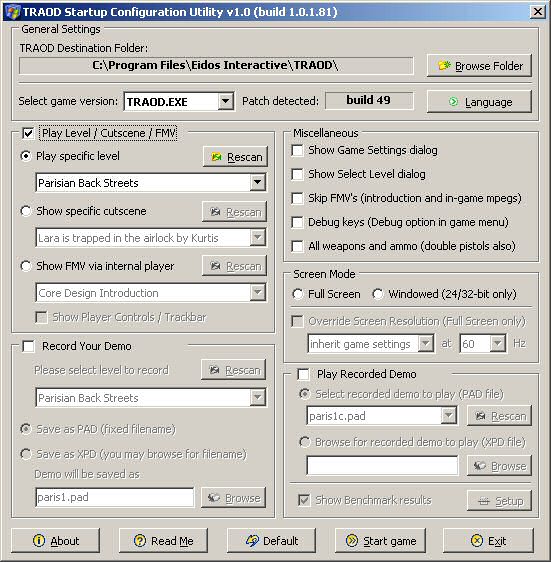Screen dimensions: 551x562
Task: Click the build 49 patch detected field
Action: (x=369, y=101)
